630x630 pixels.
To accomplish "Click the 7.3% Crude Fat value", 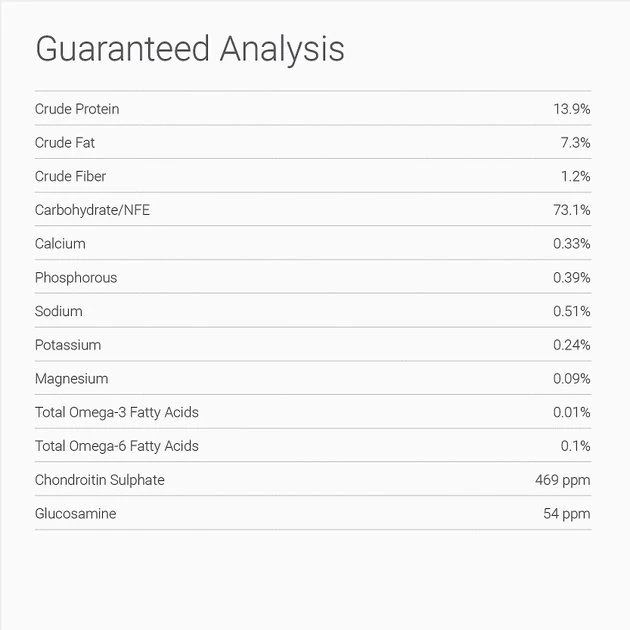I will [x=575, y=143].
